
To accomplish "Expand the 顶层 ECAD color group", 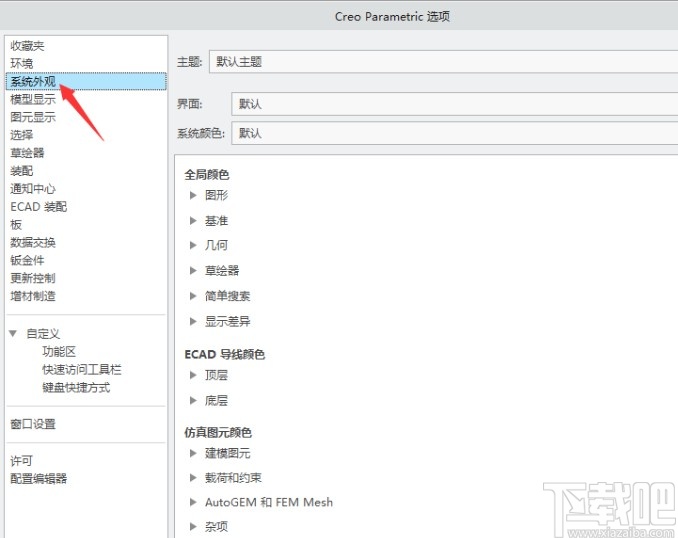I will pos(193,375).
